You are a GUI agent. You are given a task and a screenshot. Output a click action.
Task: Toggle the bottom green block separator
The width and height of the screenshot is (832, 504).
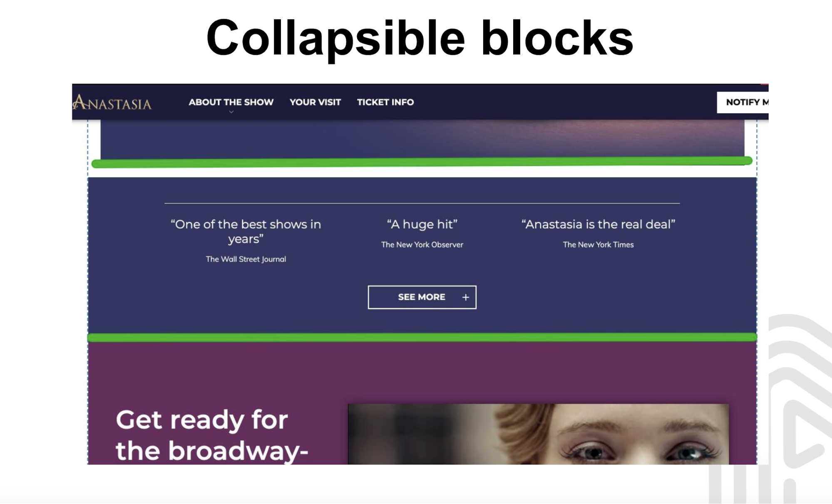(x=420, y=336)
